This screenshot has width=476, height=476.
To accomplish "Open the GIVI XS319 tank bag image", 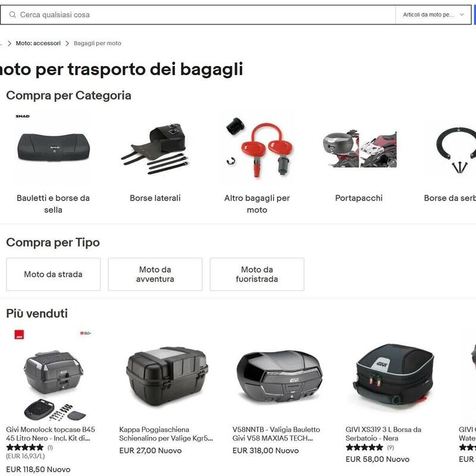I will click(x=393, y=376).
